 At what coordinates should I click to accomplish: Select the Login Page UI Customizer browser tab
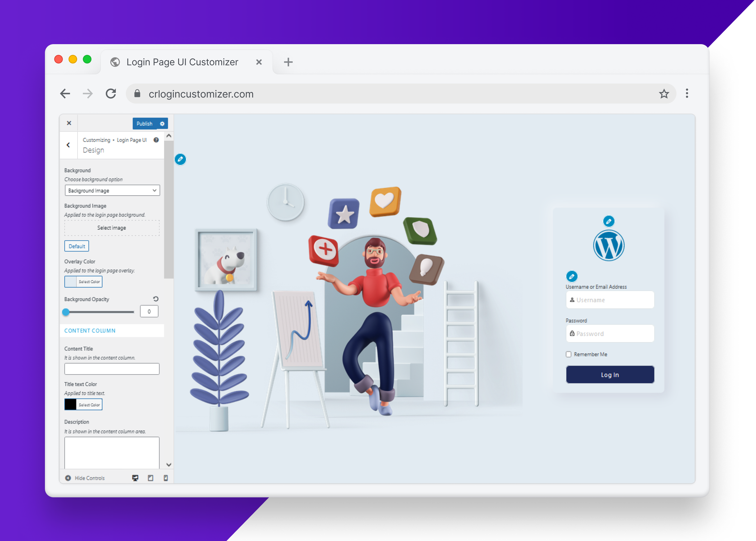click(182, 62)
